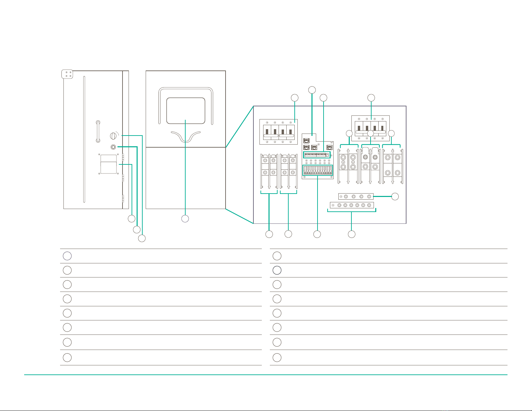Select the topmost RJ45 port on communication board
Image resolution: width=532 pixels, height=411 pixels.
306,141
